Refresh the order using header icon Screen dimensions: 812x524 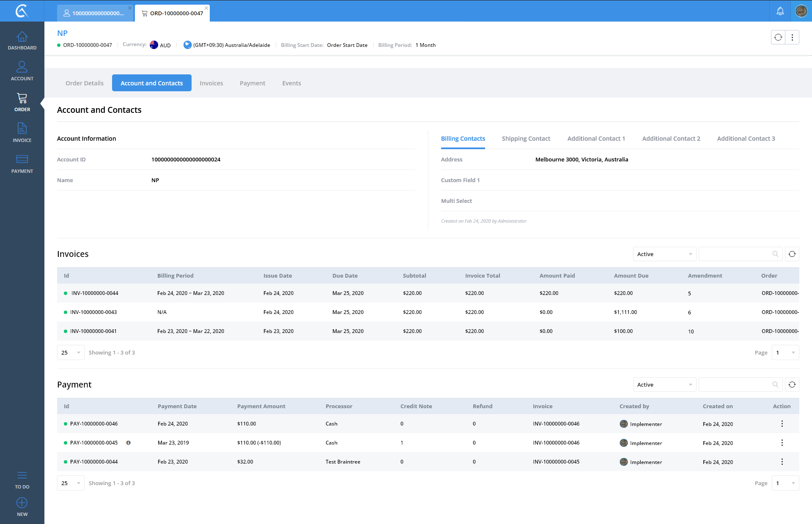[778, 37]
